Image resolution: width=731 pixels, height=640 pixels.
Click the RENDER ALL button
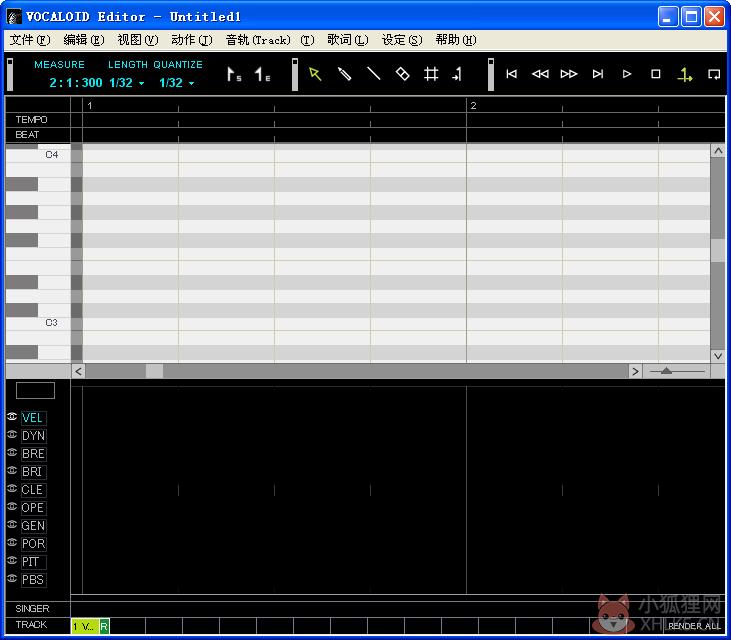pos(694,626)
